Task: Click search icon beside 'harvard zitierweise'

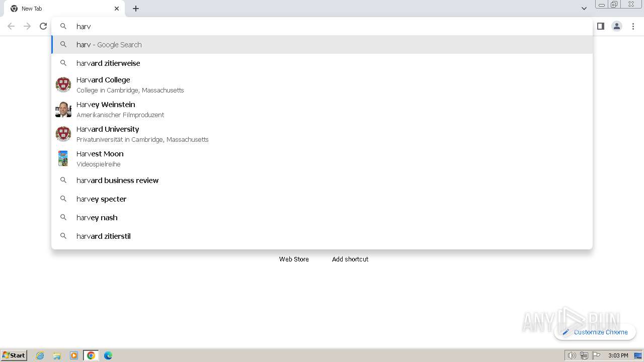Action: [63, 63]
